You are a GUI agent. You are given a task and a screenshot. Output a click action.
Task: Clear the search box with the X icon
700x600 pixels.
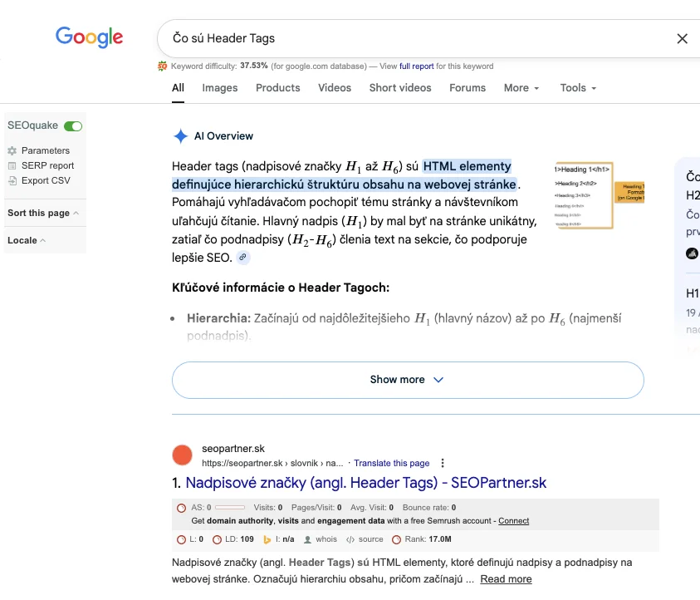(682, 38)
